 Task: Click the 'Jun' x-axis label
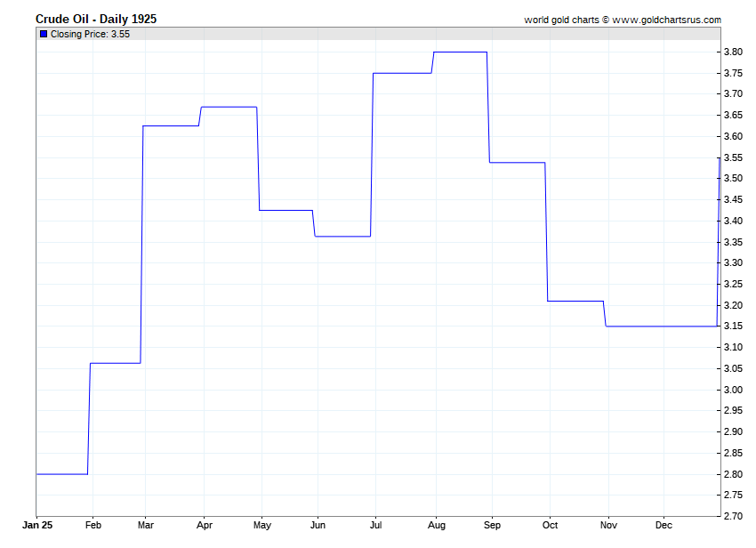click(x=318, y=525)
